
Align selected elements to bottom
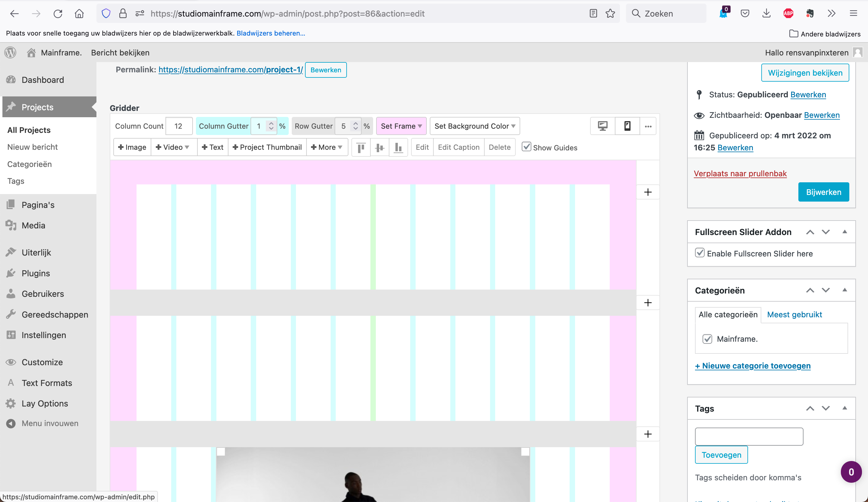[398, 147]
